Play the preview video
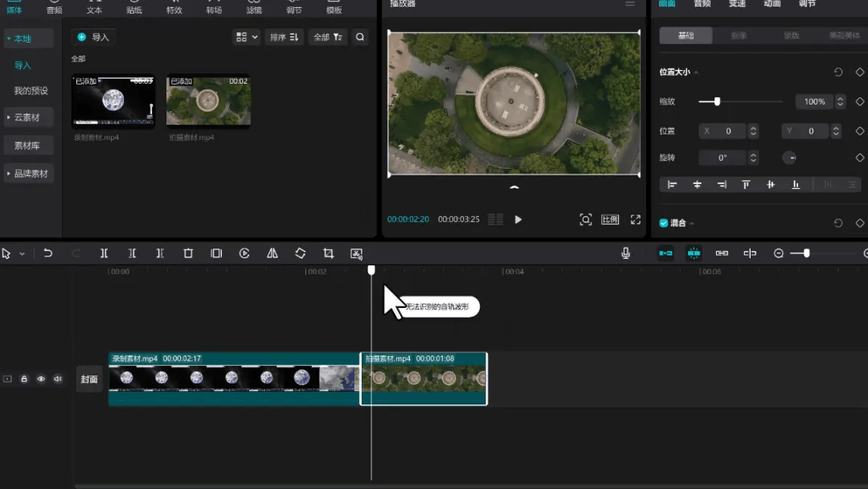 pyautogui.click(x=518, y=220)
